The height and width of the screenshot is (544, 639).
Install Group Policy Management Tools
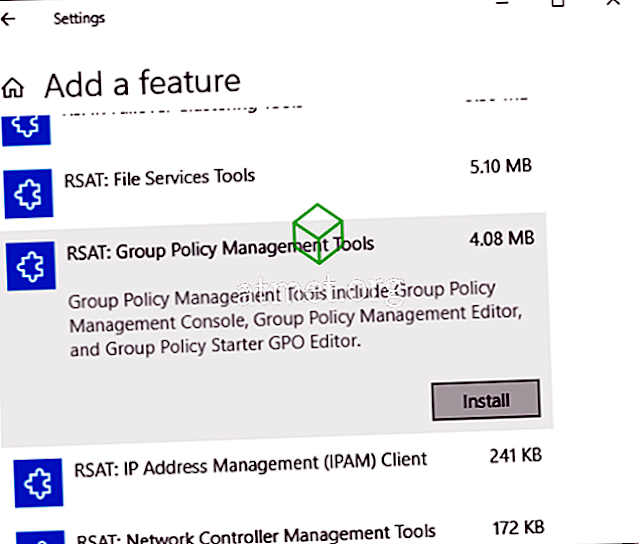pyautogui.click(x=486, y=400)
